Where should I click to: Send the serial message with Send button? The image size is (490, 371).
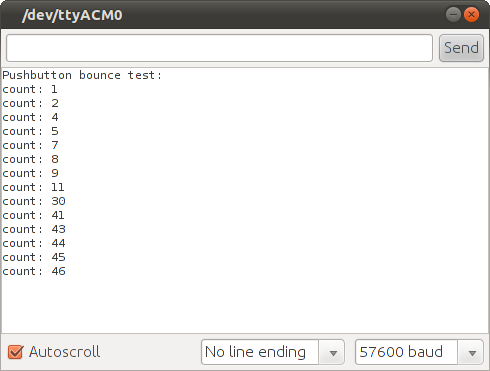click(x=461, y=48)
